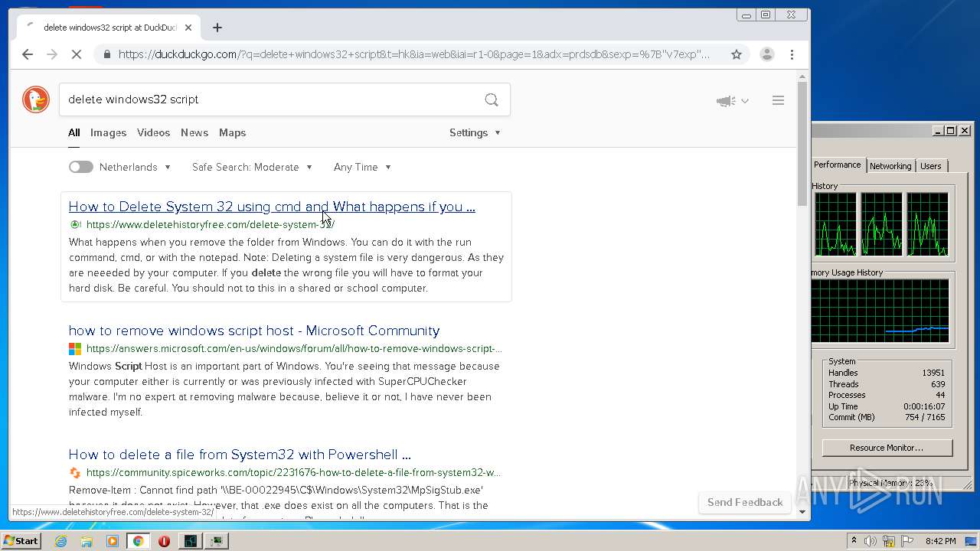
Task: Click the Handles value 13951
Action: tap(933, 373)
